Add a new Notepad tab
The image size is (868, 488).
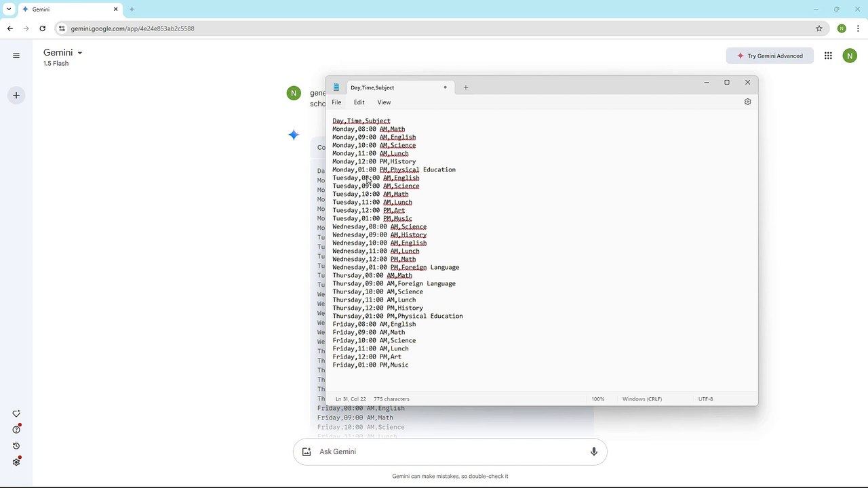click(x=466, y=87)
